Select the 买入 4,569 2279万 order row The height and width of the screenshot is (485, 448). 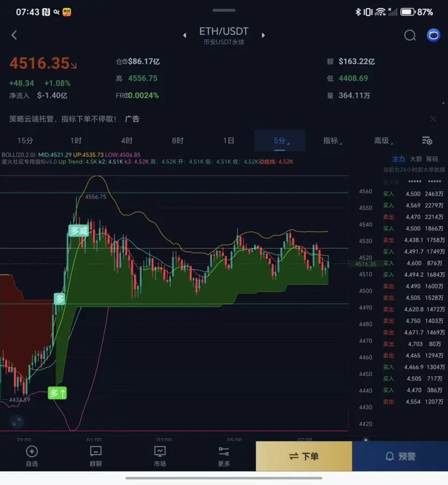[x=413, y=205]
